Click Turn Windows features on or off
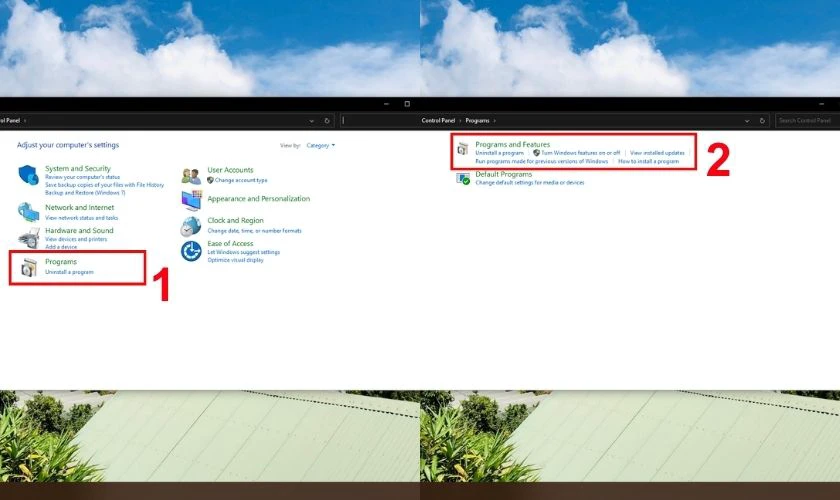The image size is (840, 500). [x=581, y=153]
